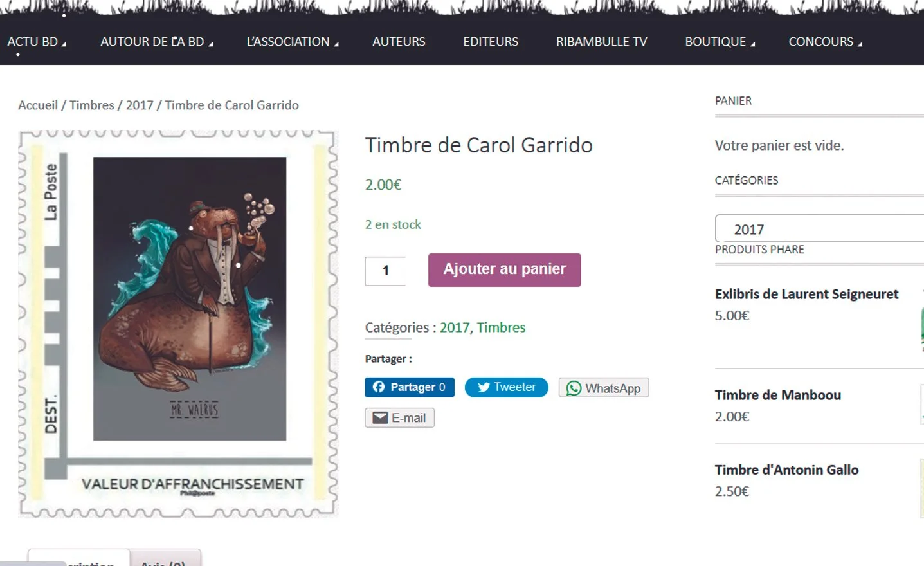This screenshot has width=924, height=566.
Task: Expand the ACTU BD menu arrow
Action: point(64,44)
